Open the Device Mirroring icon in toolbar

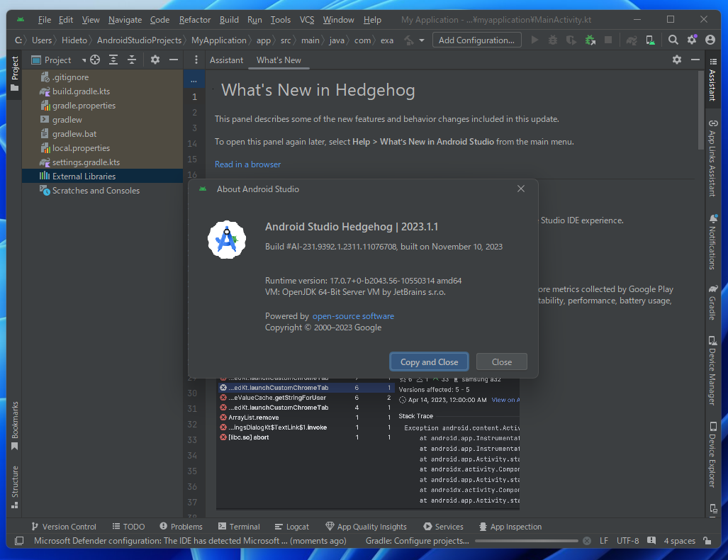coord(649,40)
